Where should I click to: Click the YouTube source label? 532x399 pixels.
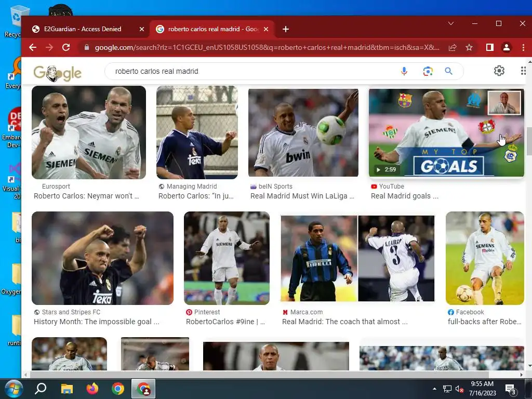(391, 187)
